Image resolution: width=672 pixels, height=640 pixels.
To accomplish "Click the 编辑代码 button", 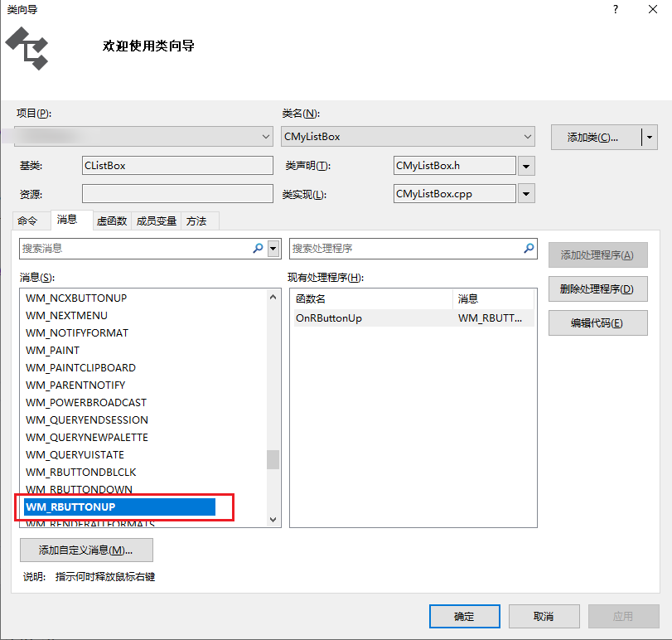I will coord(597,323).
